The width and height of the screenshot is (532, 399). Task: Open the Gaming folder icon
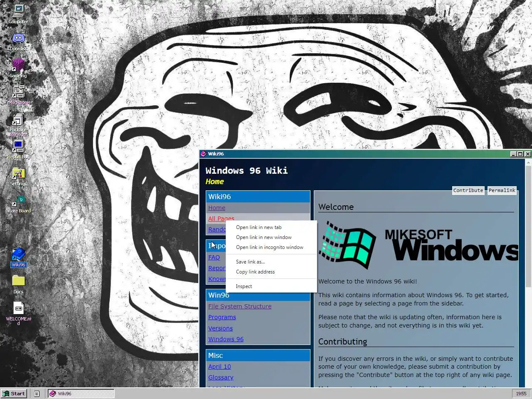pyautogui.click(x=18, y=69)
